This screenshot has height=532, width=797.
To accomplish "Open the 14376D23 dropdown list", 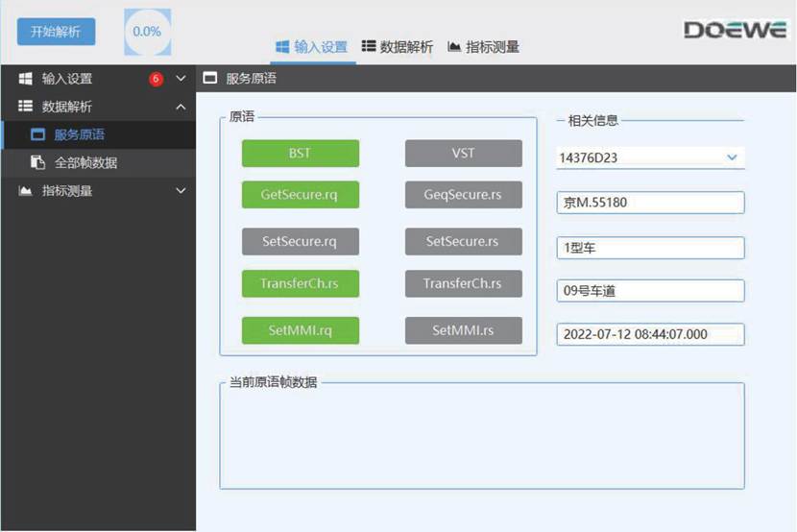I will point(732,157).
